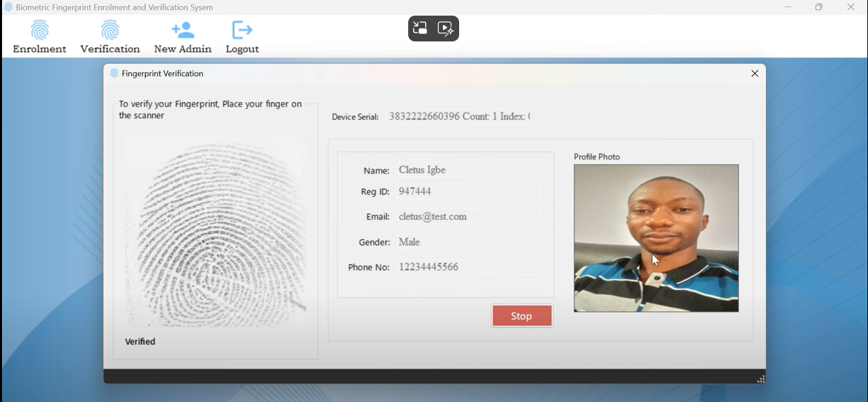Click the small fingerprint icon in dialog title
Screen dimensions: 868x402
point(114,73)
